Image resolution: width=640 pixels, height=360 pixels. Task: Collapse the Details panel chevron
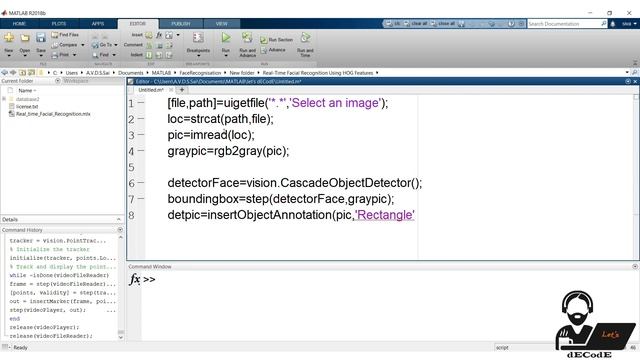pos(119,220)
